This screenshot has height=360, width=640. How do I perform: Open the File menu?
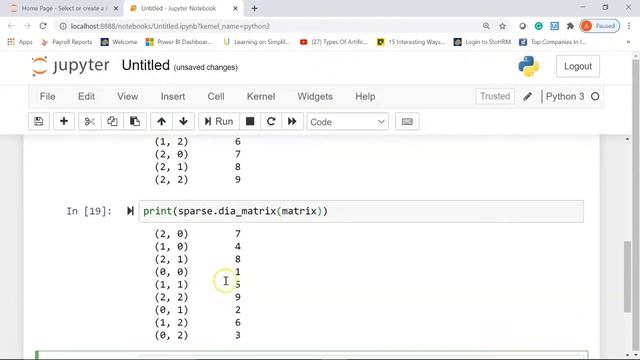pos(47,97)
